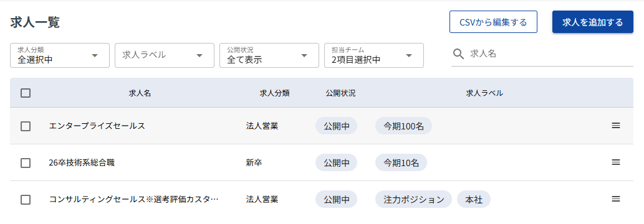Open menu icon for 26卒技術系総合職 row

tap(616, 162)
